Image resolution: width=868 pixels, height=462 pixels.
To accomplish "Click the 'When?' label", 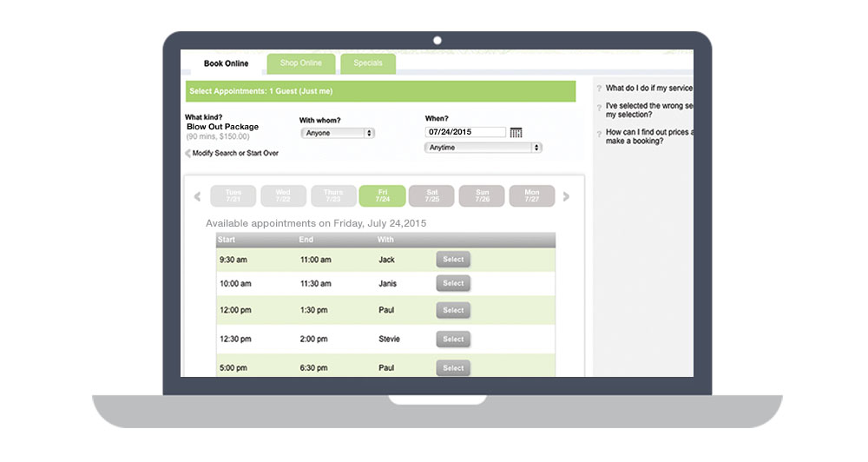I will pos(437,119).
